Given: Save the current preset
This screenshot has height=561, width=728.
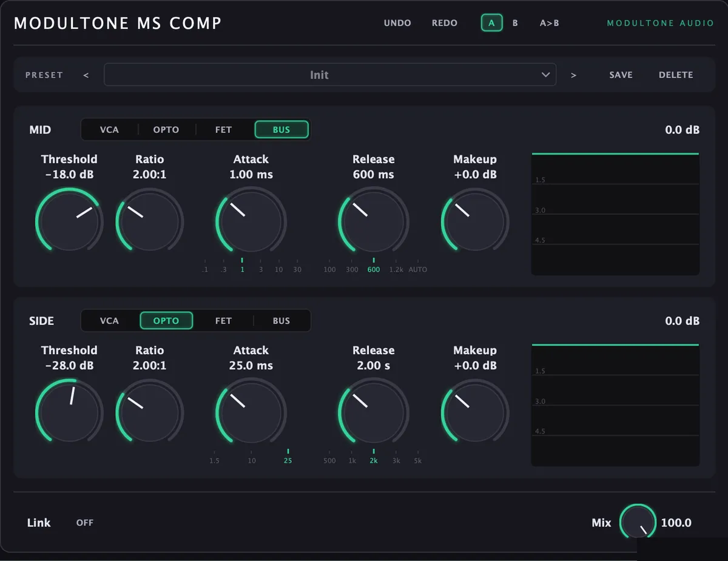Looking at the screenshot, I should click(621, 75).
